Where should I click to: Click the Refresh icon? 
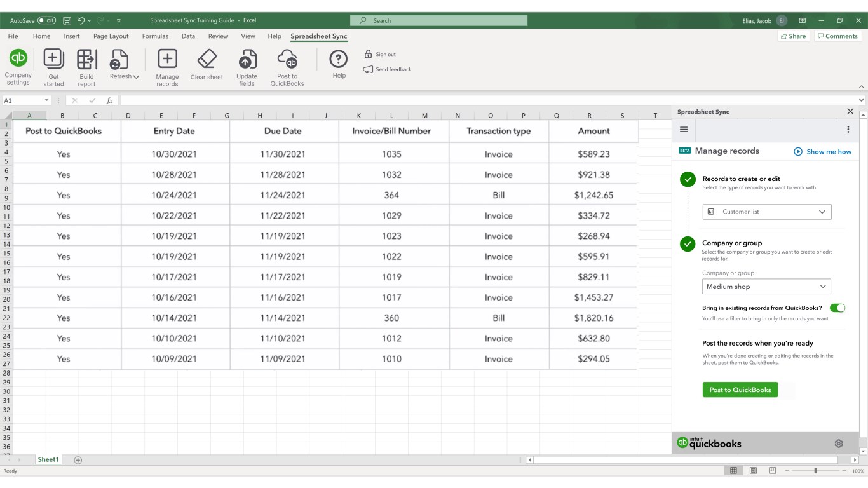click(x=118, y=60)
